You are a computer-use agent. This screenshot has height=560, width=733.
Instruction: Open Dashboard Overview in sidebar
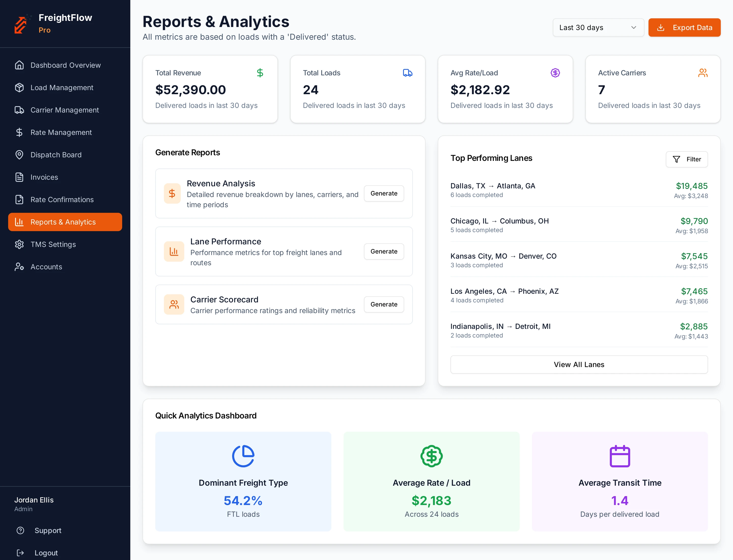(x=65, y=65)
